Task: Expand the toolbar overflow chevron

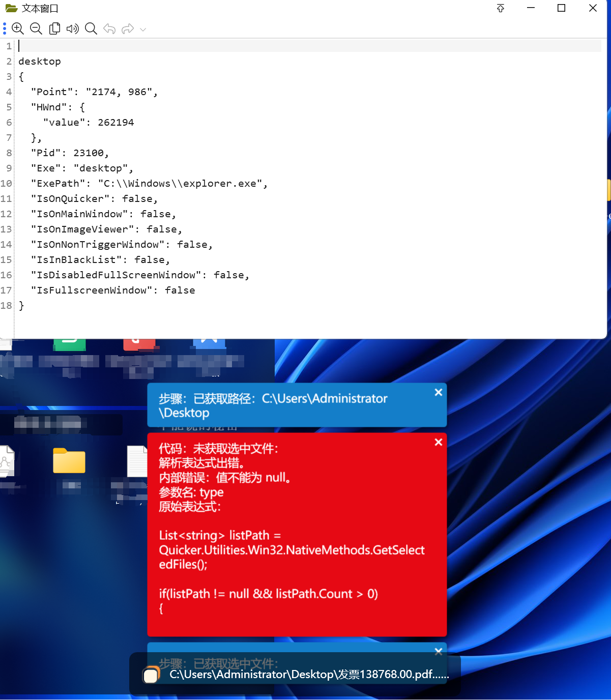Action: click(143, 30)
